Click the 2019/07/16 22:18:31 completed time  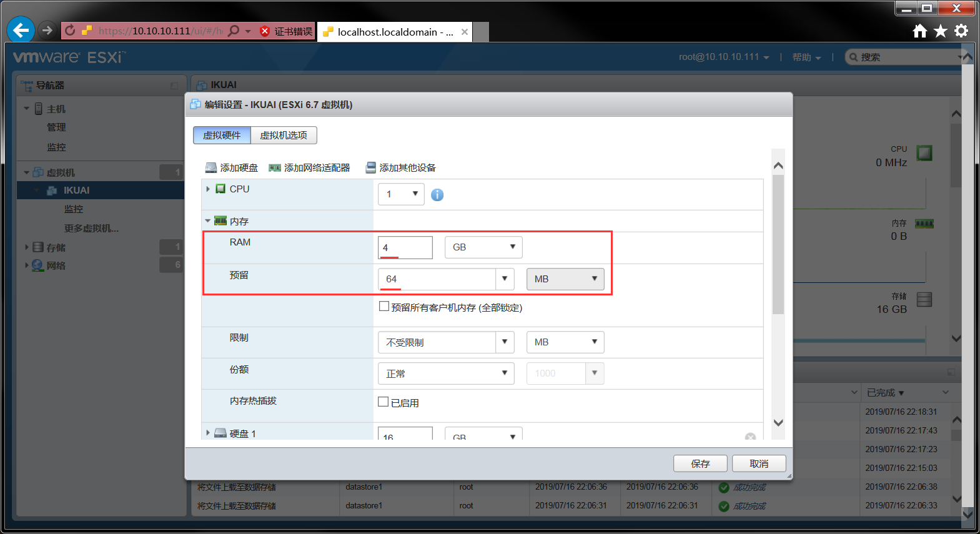901,412
